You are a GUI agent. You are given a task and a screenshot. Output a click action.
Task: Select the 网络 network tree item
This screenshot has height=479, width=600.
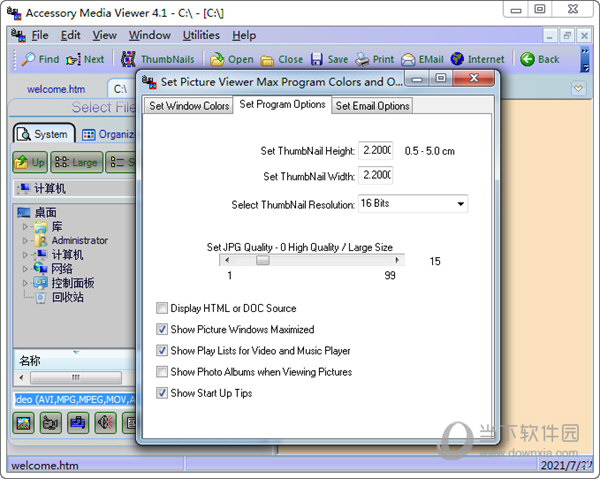pos(62,269)
